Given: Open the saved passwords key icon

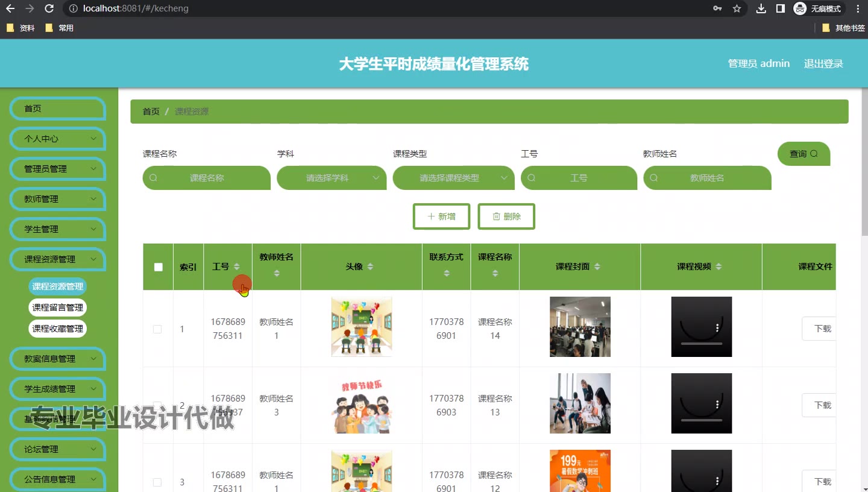Looking at the screenshot, I should click(x=717, y=8).
